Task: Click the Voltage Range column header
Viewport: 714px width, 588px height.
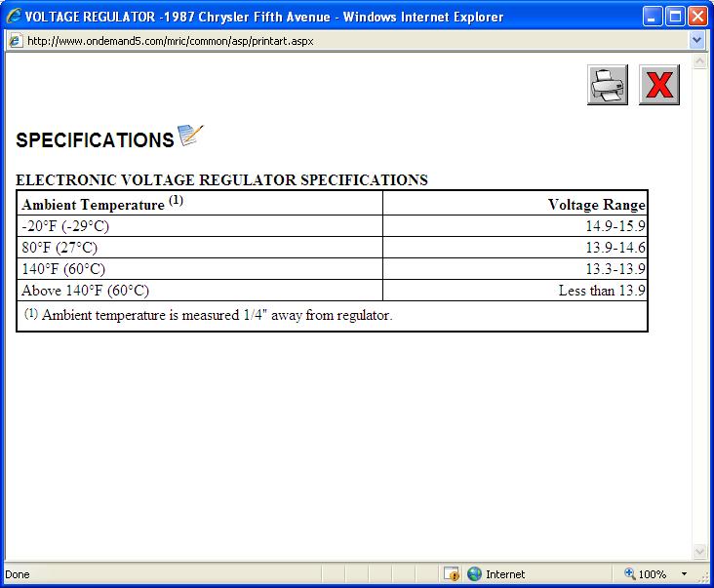Action: click(515, 203)
